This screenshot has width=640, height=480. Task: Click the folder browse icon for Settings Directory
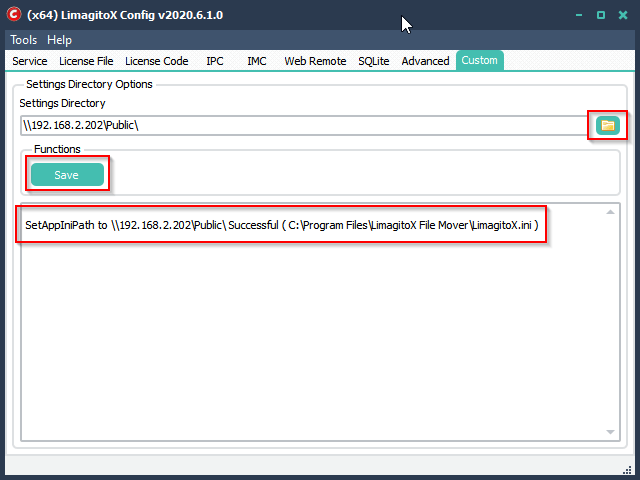[x=607, y=125]
